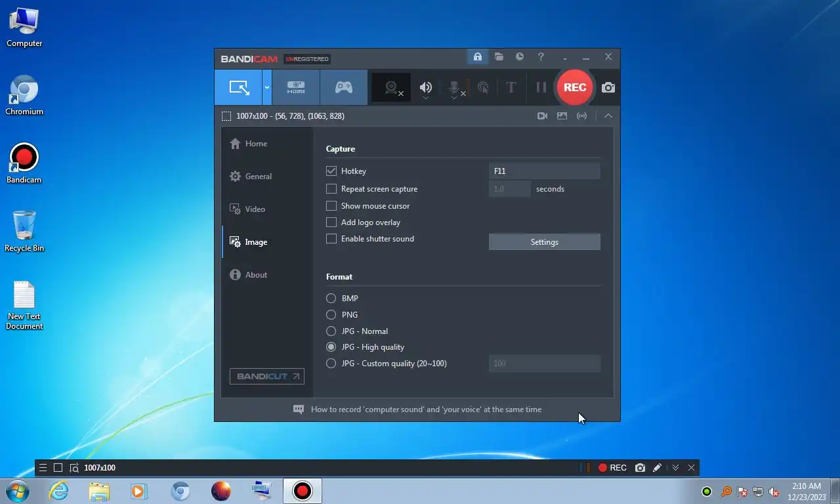This screenshot has width=840, height=504.
Task: Click the lock icon in title bar
Action: [478, 57]
